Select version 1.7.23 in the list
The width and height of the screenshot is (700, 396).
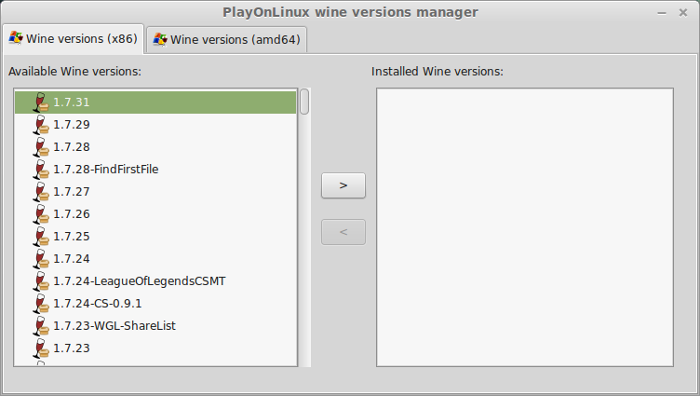[x=155, y=348]
